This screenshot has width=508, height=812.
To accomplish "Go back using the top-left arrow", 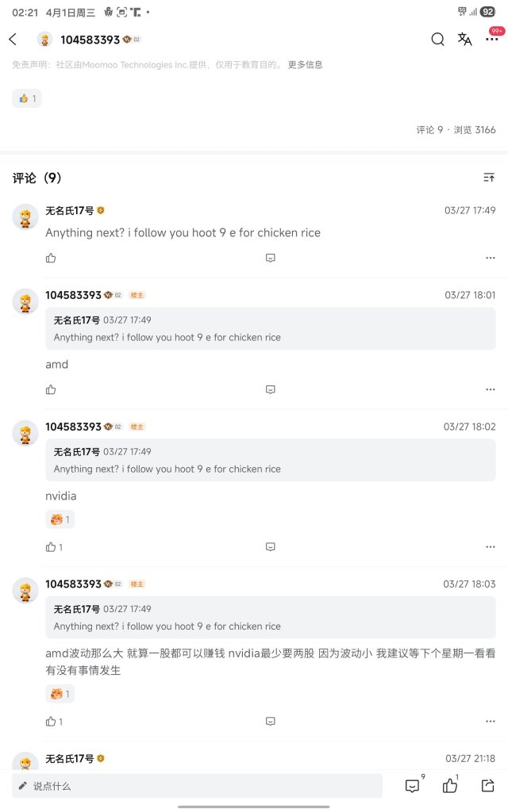I will [13, 40].
